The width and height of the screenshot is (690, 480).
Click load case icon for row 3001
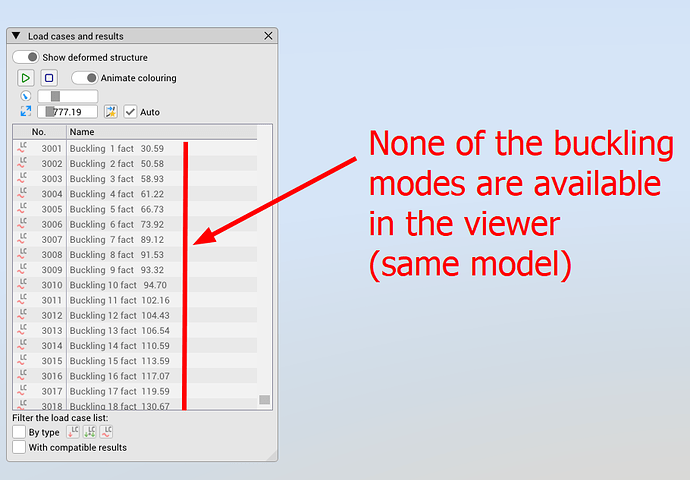point(23,148)
